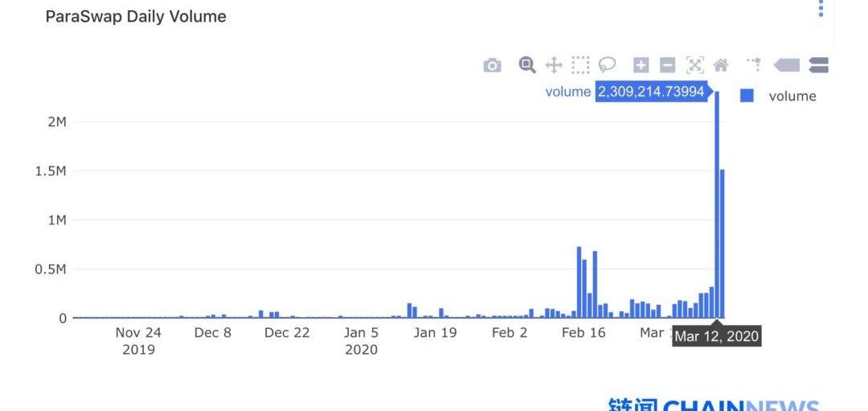This screenshot has width=868, height=411.
Task: Zoom in with the plus icon
Action: coord(641,65)
